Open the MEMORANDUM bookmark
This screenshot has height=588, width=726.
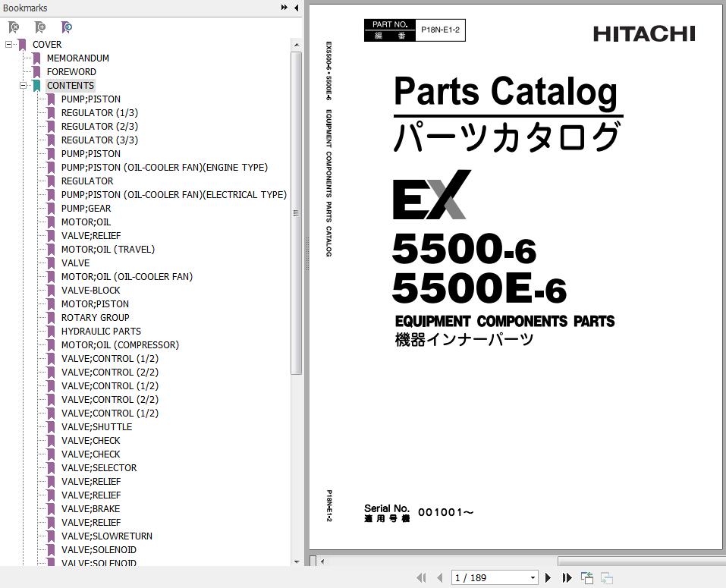click(x=78, y=58)
